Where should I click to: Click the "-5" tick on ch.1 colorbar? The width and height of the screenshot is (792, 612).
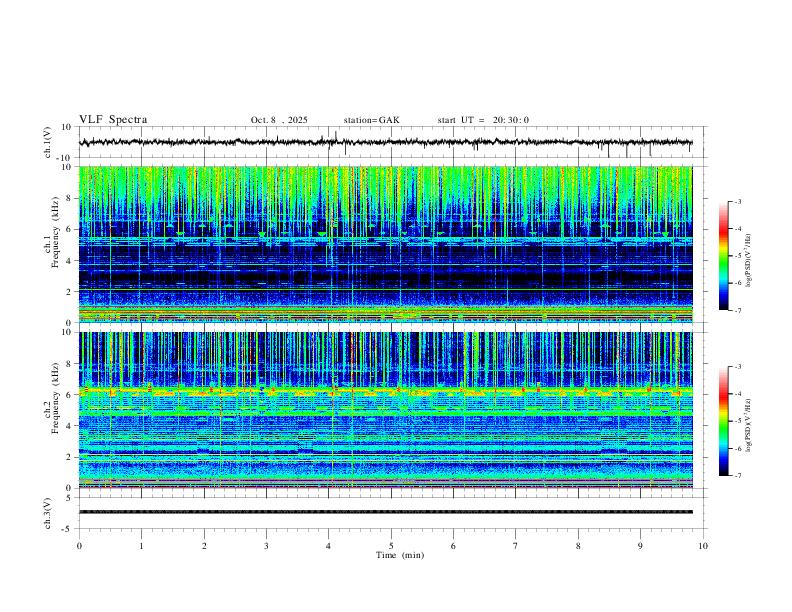click(737, 256)
